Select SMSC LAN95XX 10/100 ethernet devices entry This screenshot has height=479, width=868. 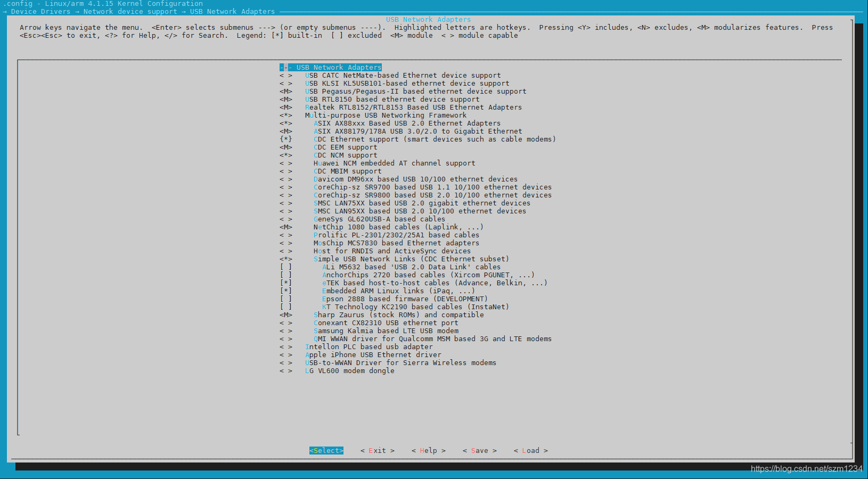(x=420, y=211)
